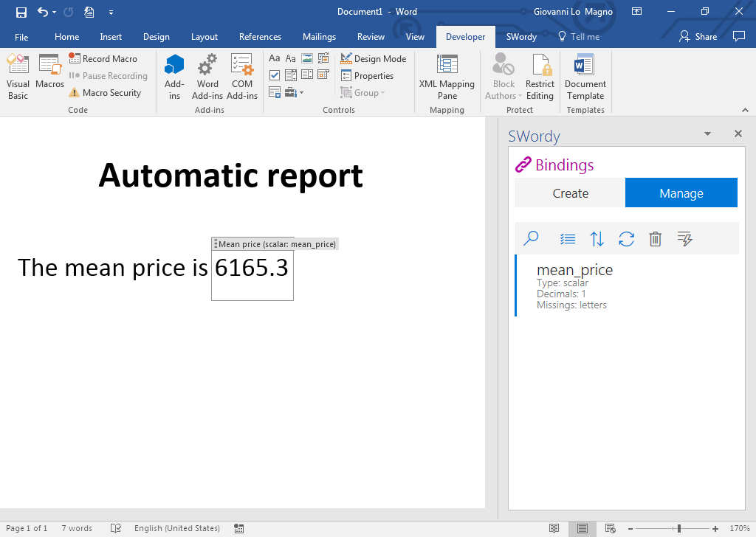Open the XML Mapping Pane
The width and height of the screenshot is (756, 537).
(447, 76)
